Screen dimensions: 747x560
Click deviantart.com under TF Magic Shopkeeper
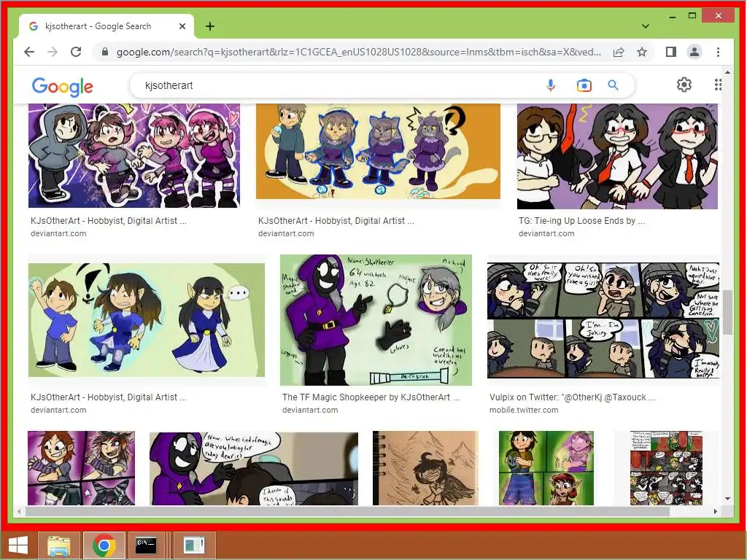[310, 410]
